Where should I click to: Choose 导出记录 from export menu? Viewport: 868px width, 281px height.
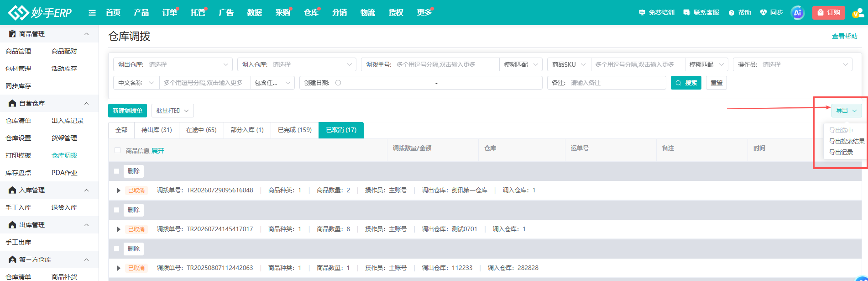click(841, 152)
